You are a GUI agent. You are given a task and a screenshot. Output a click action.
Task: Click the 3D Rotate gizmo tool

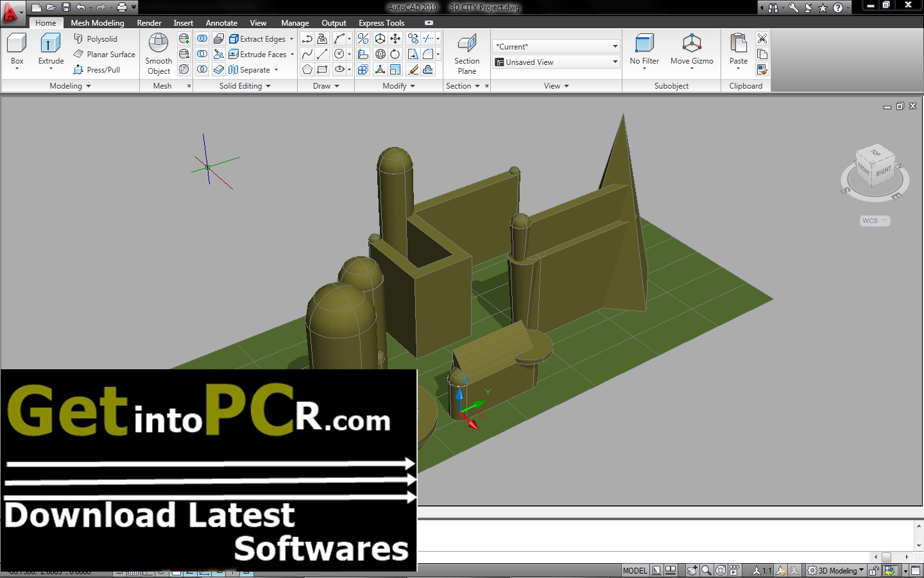pos(381,55)
